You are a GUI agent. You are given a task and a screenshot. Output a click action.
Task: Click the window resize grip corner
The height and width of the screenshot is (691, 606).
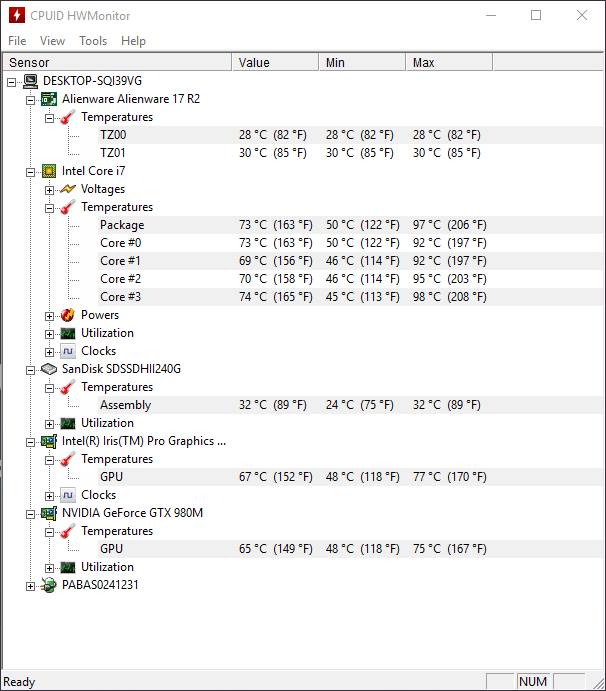598,683
